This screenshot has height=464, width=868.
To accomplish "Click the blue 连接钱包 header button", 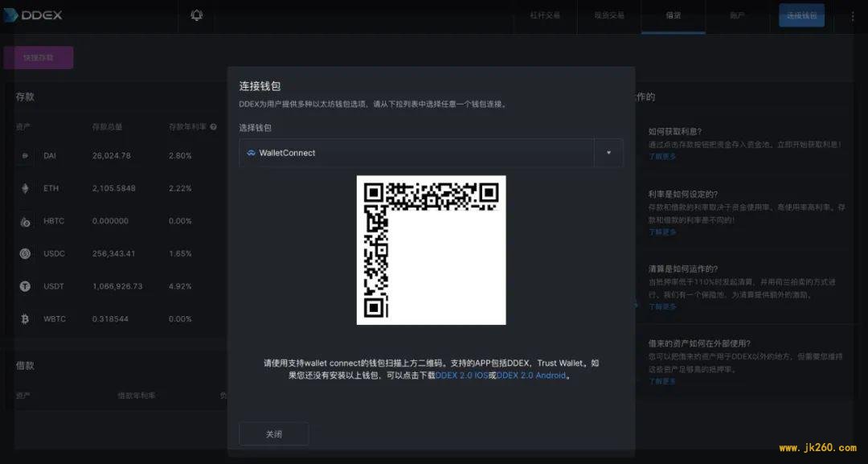I will [x=801, y=15].
